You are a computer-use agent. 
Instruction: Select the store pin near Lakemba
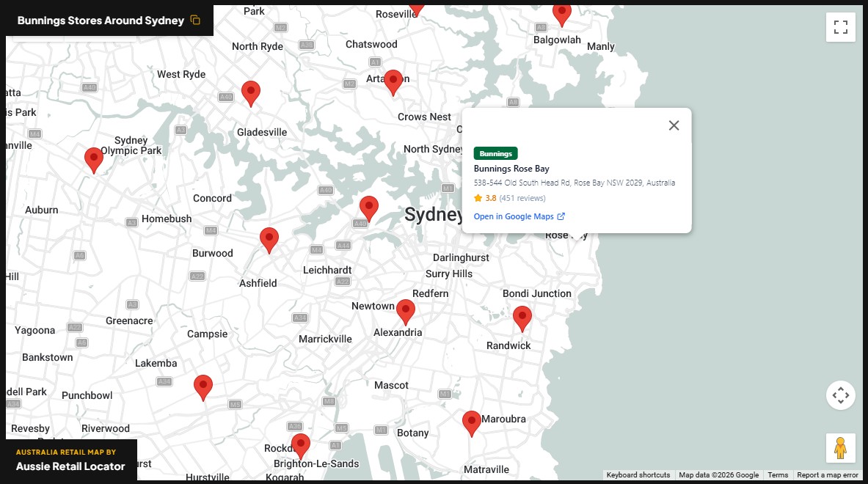tap(203, 388)
